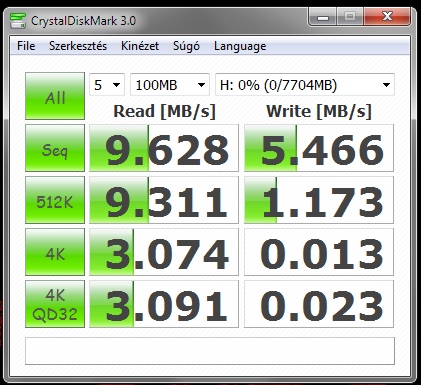
Task: Click the 4K QD32 write value 0.023
Action: pos(319,304)
